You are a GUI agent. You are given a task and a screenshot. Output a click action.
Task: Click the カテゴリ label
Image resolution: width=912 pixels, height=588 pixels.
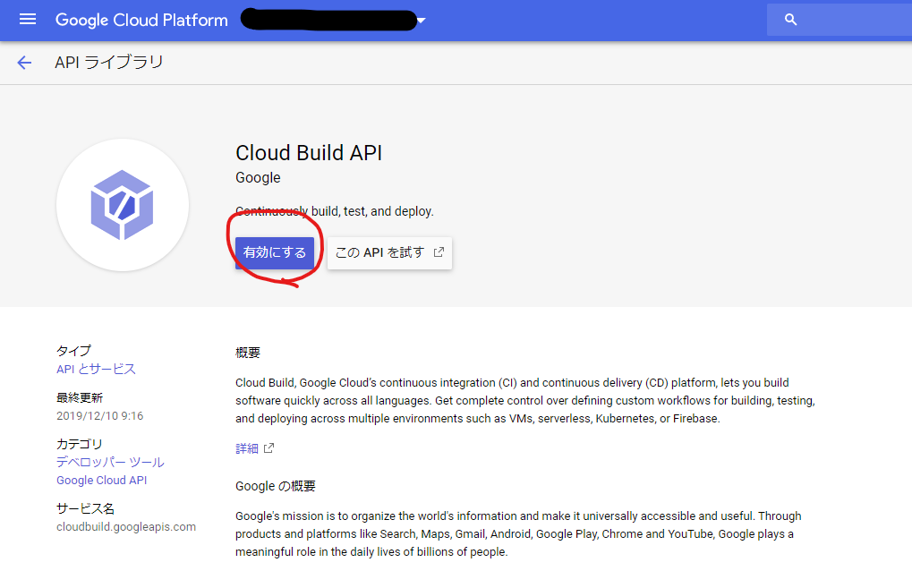(79, 444)
